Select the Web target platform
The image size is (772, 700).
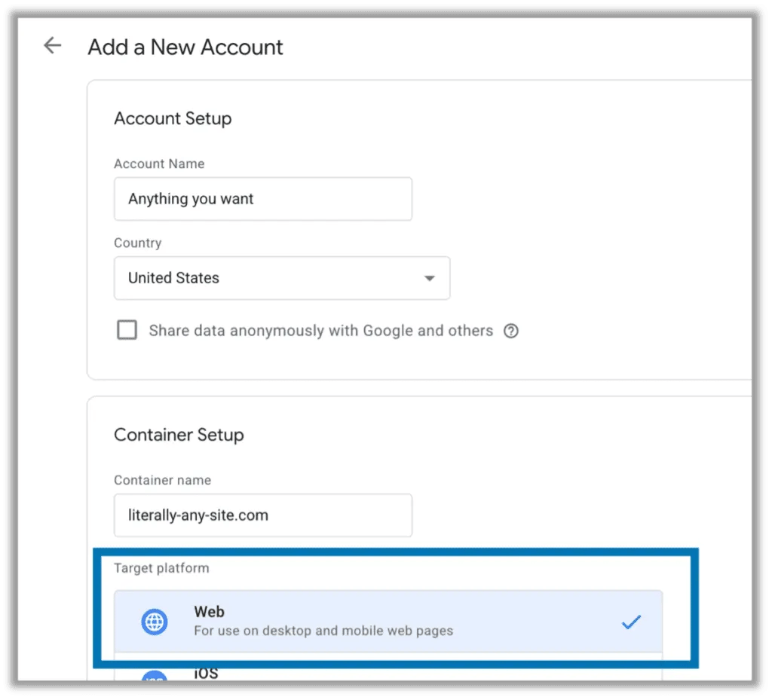click(388, 622)
